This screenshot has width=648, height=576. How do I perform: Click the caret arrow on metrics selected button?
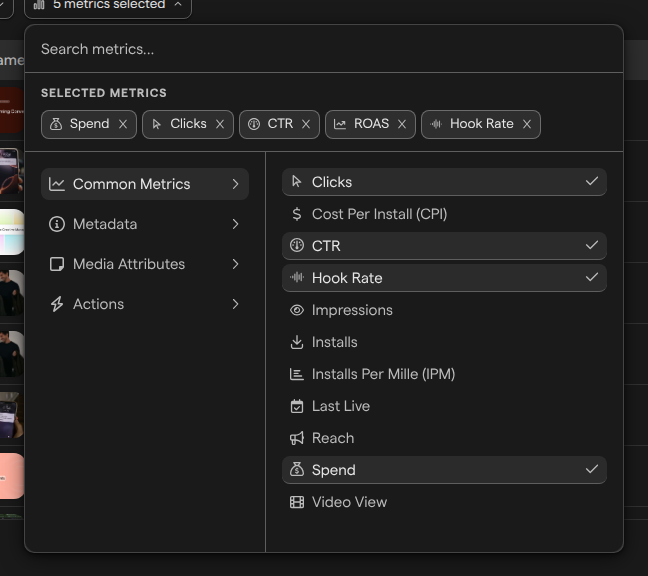pyautogui.click(x=178, y=4)
